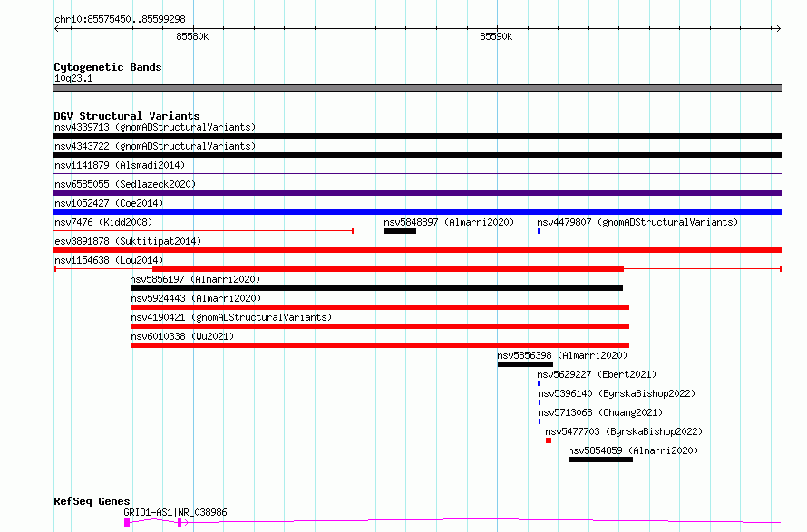Select the nsv5629227 (Ebert2021) label
The width and height of the screenshot is (807, 532).
click(x=597, y=374)
